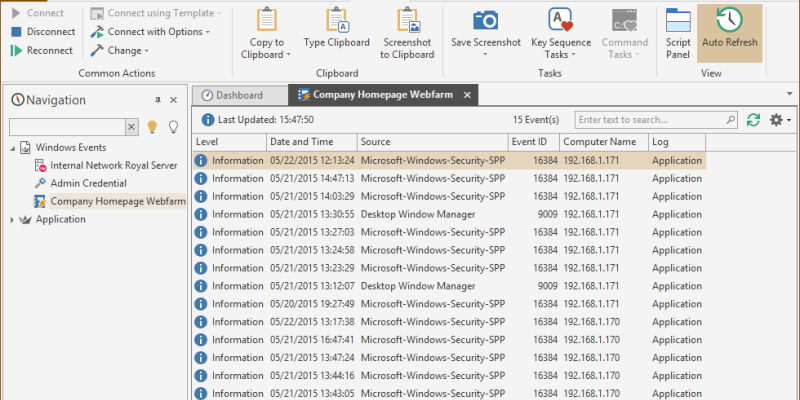
Task: Click the Disconnect button
Action: 42,32
